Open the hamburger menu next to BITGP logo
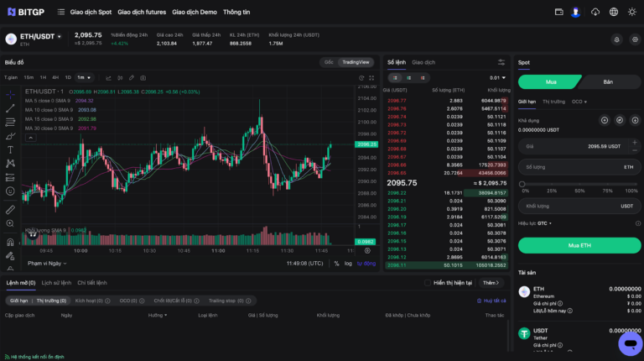 click(x=60, y=12)
